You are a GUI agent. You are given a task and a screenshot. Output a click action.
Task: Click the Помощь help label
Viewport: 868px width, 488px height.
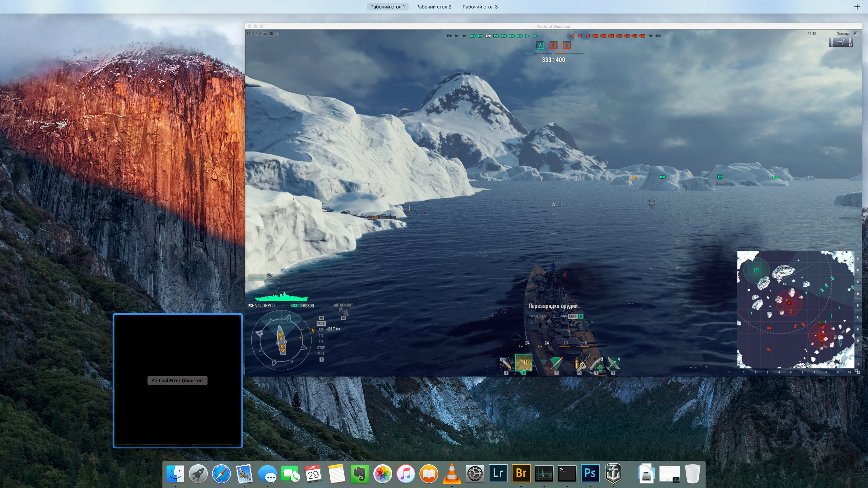[x=843, y=34]
